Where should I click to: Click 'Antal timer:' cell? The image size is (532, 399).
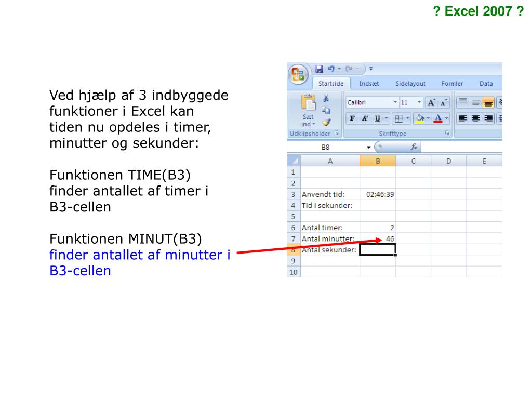coord(330,228)
